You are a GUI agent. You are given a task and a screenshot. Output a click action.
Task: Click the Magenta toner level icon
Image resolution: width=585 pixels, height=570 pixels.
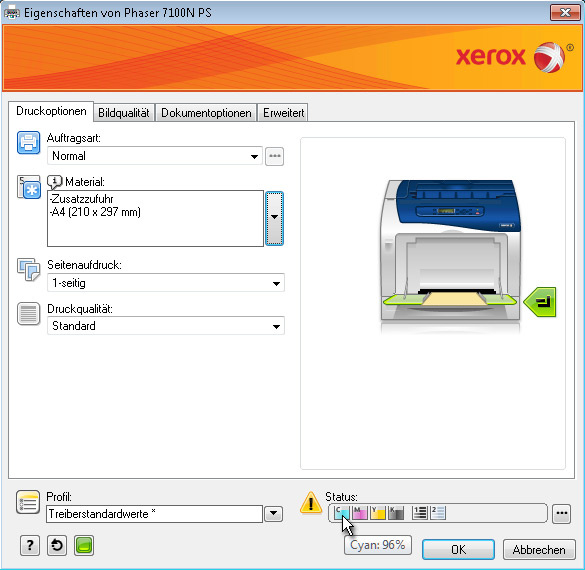[x=360, y=513]
